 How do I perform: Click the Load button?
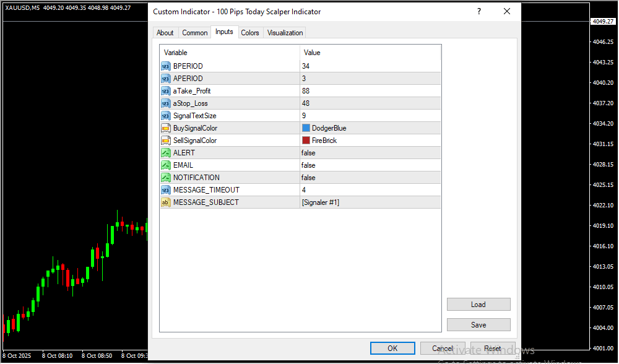coord(478,305)
